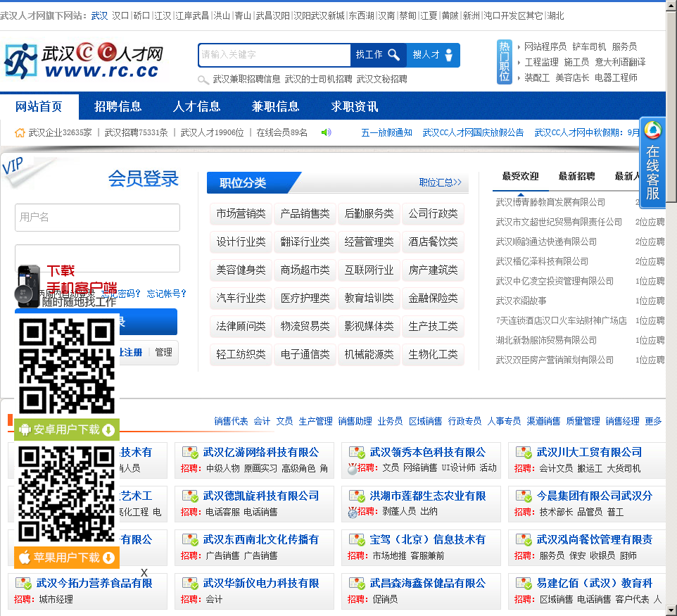Click the 搜人才 search button
Screen dimensions: 677x616
[433, 55]
